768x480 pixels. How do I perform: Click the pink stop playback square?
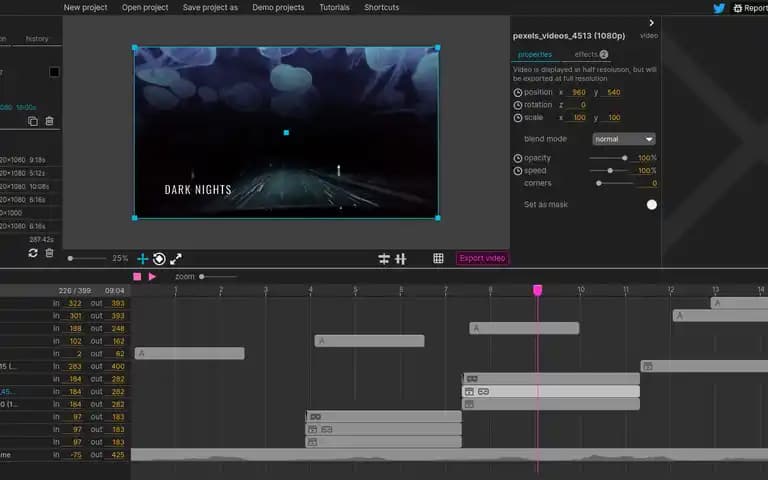[x=137, y=277]
